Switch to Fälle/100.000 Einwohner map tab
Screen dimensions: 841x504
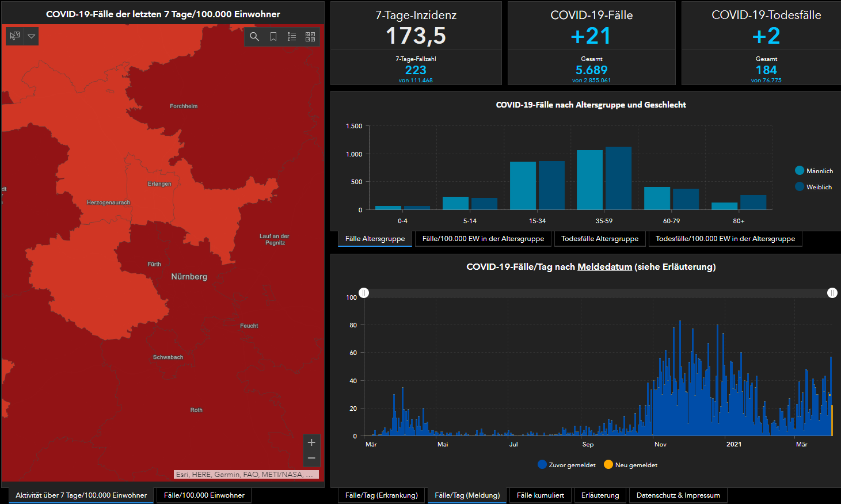(x=204, y=495)
